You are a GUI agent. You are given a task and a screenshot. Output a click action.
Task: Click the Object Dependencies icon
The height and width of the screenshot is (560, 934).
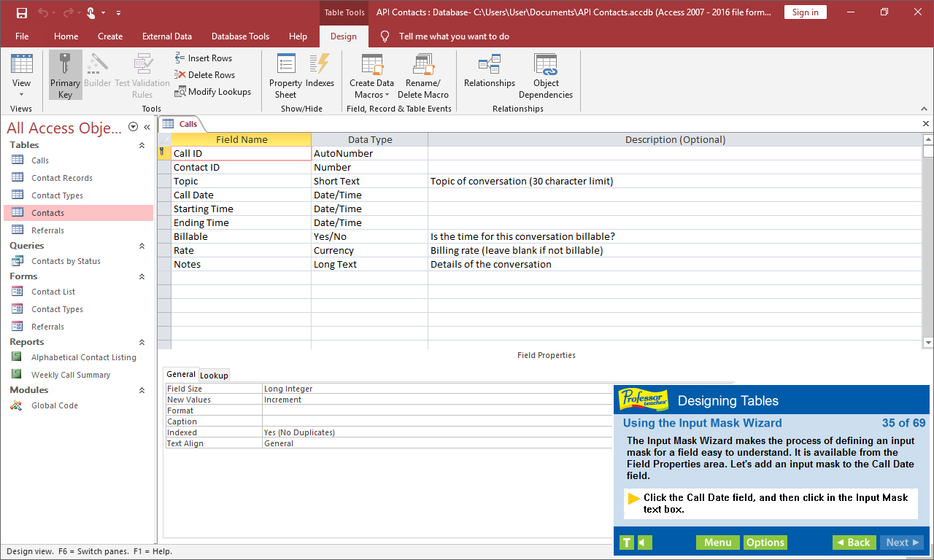pyautogui.click(x=545, y=74)
